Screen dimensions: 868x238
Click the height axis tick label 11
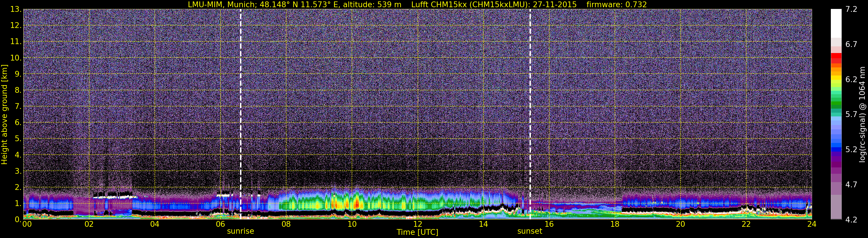click(16, 42)
